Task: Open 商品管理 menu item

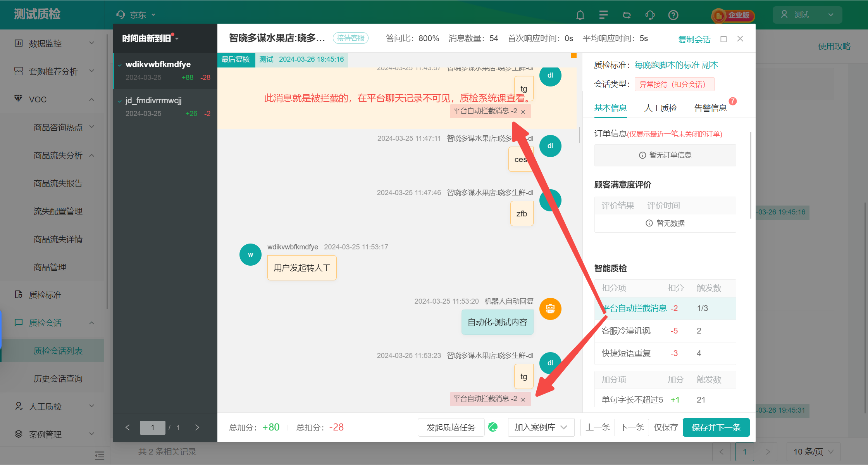Action: coord(50,267)
